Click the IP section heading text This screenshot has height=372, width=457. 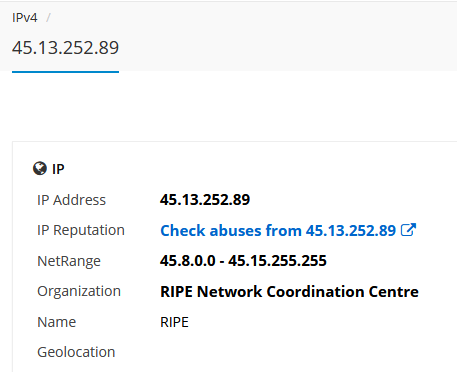pyautogui.click(x=58, y=169)
